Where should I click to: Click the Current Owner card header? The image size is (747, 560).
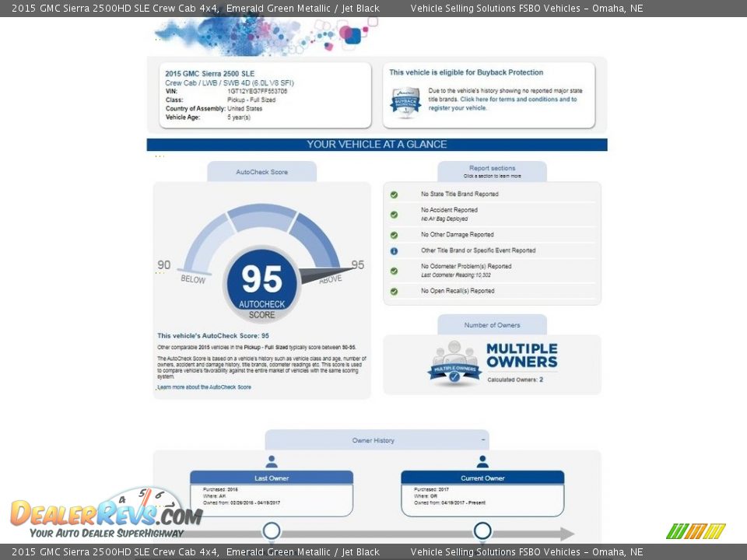click(482, 478)
